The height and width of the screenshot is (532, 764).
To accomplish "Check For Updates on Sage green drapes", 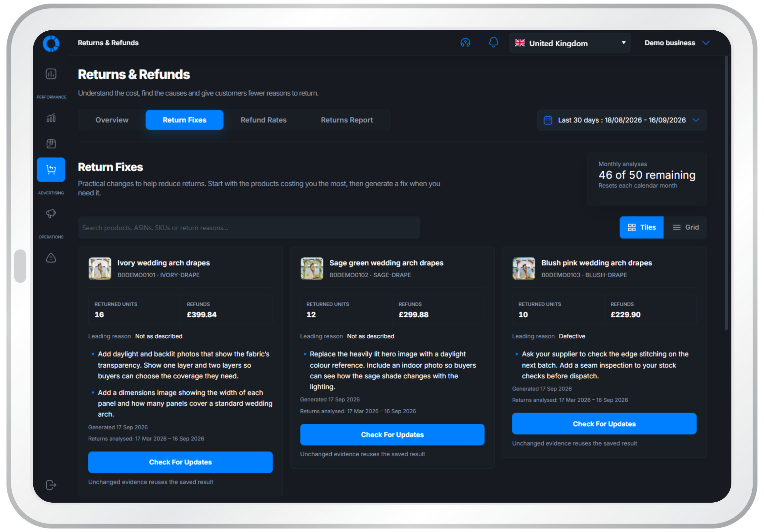I will click(392, 434).
